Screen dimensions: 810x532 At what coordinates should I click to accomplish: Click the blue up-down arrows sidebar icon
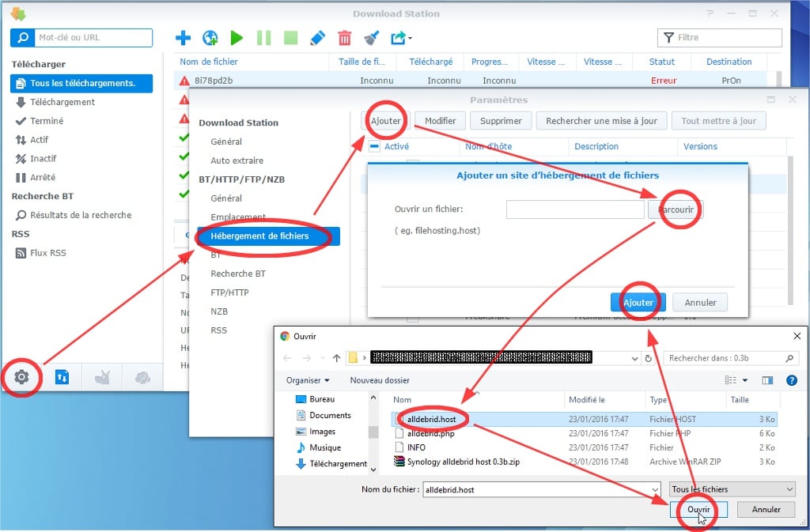(x=62, y=377)
